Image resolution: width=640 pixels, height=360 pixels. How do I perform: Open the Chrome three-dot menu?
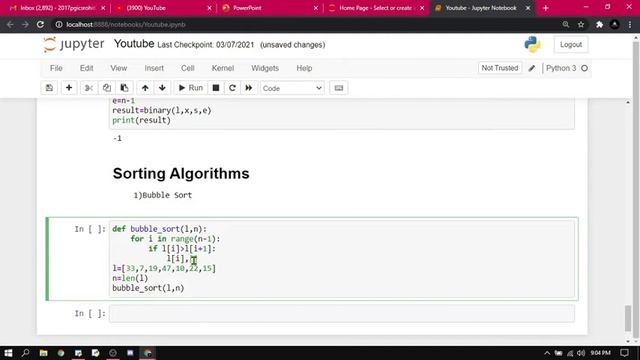click(630, 24)
